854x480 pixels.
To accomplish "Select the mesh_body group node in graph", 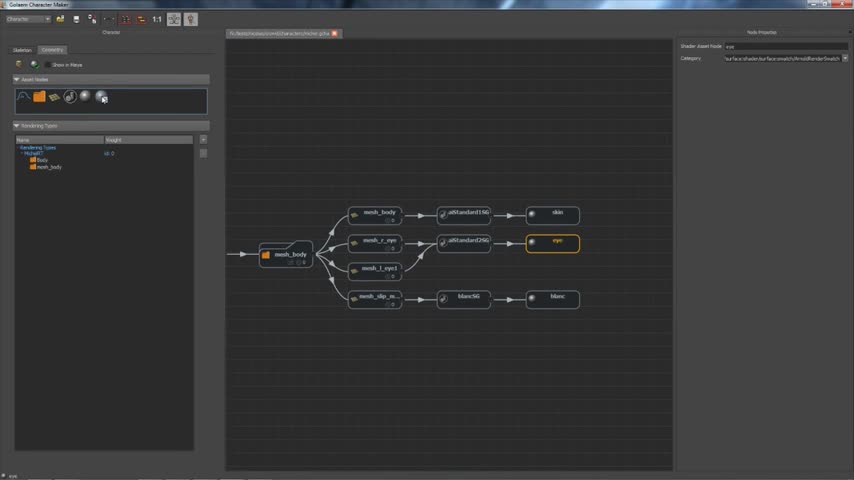I will (286, 254).
